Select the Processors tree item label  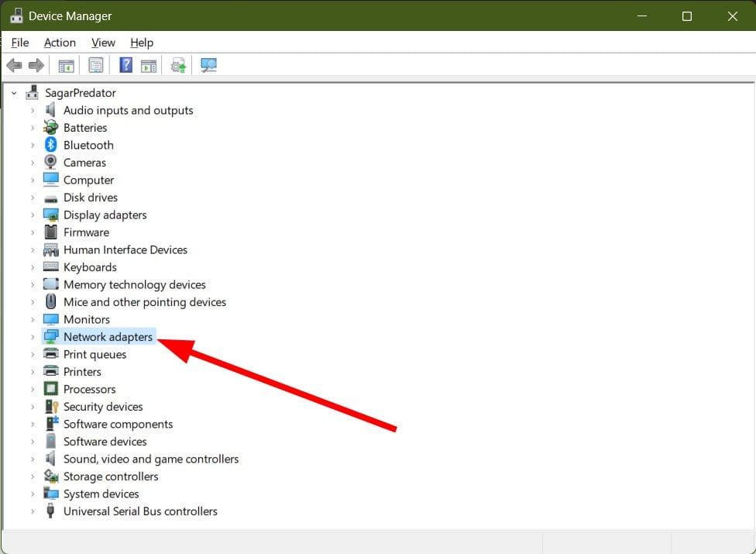coord(90,389)
